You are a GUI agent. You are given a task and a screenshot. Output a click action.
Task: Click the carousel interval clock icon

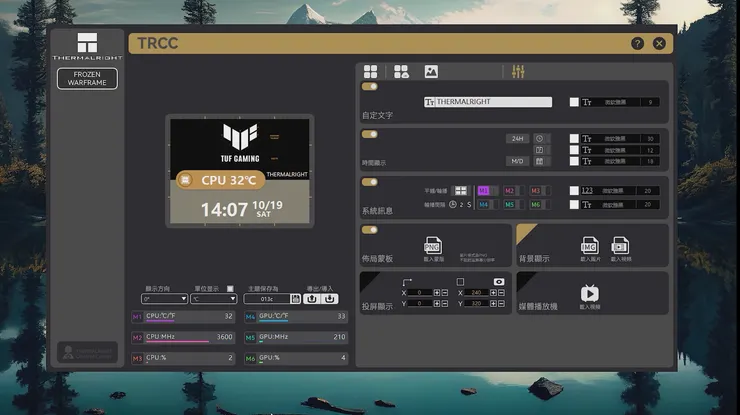[x=453, y=204]
